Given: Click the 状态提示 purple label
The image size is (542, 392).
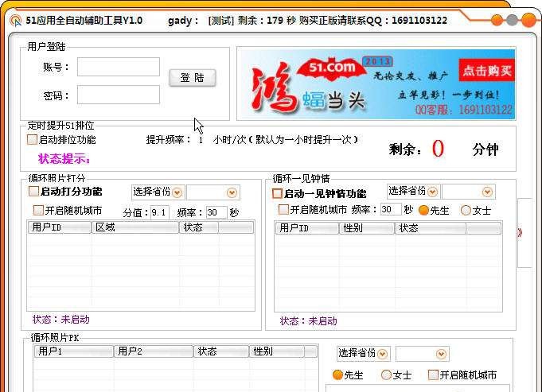Looking at the screenshot, I should [64, 159].
